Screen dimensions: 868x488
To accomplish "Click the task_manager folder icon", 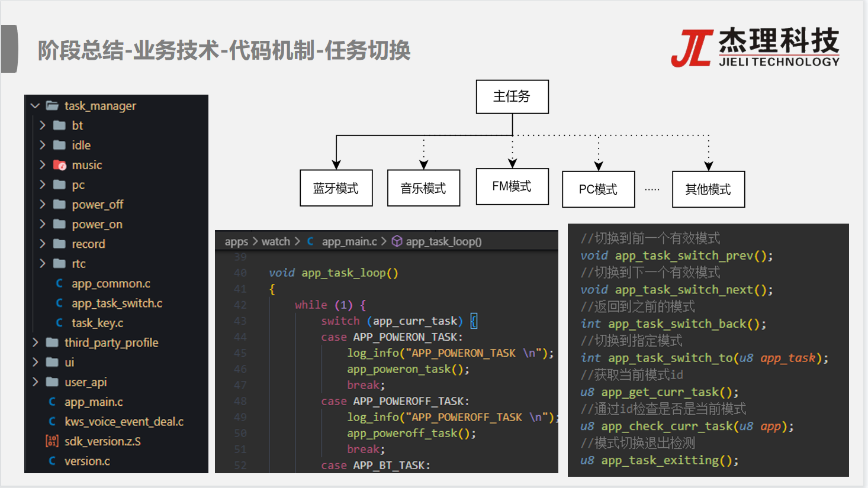I will tap(52, 106).
